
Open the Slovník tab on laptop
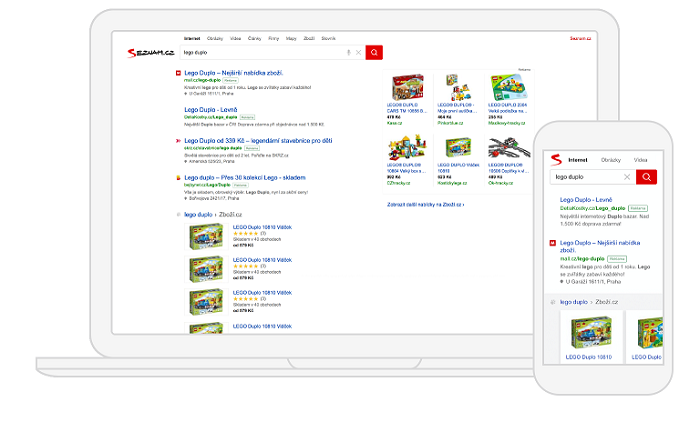[328, 38]
